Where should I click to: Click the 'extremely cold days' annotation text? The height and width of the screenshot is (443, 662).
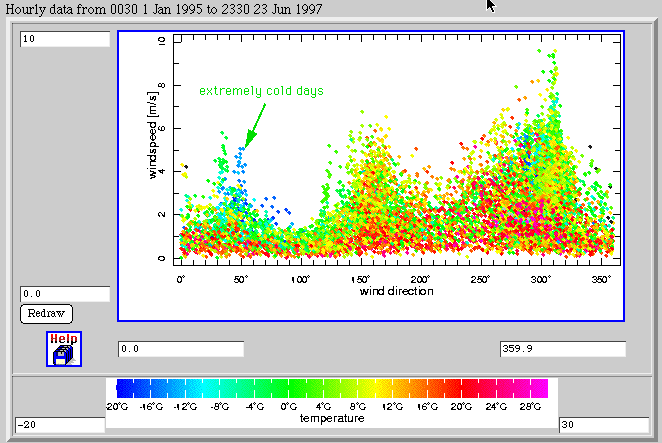[261, 91]
